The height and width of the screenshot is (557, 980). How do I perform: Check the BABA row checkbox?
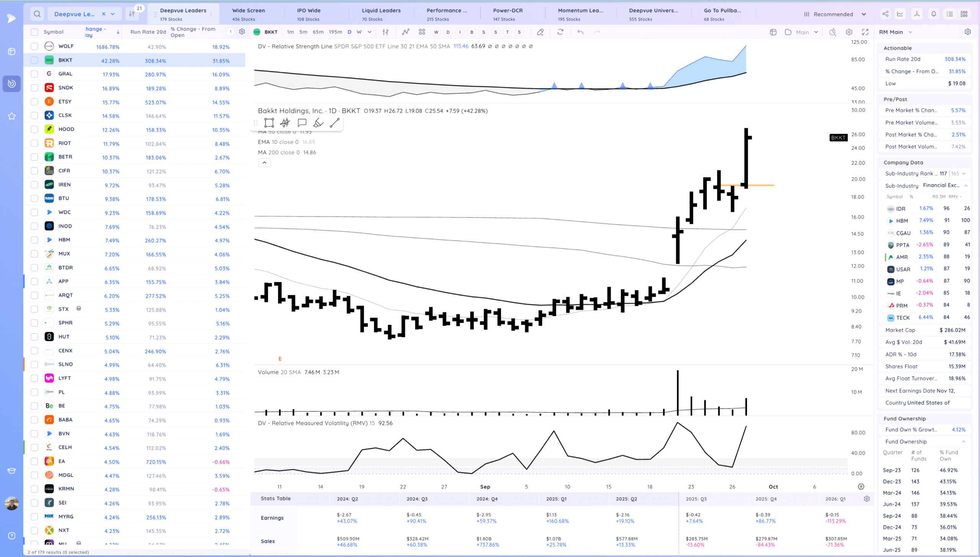pos(34,420)
